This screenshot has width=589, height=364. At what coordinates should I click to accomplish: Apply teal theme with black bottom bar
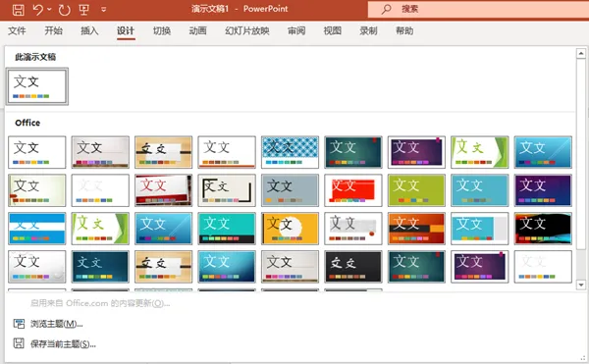[227, 229]
